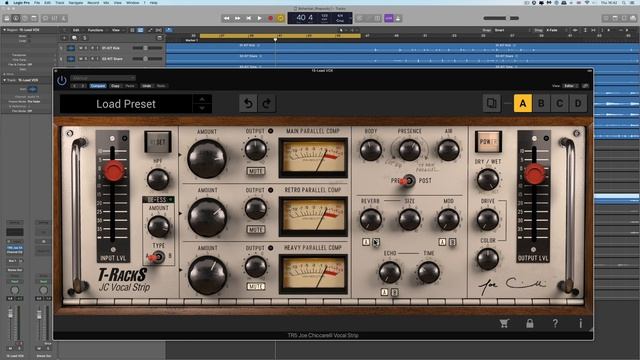Viewport: 640px width, 360px height.
Task: Click the Logic Pro Rewind button
Action: pyautogui.click(x=227, y=18)
